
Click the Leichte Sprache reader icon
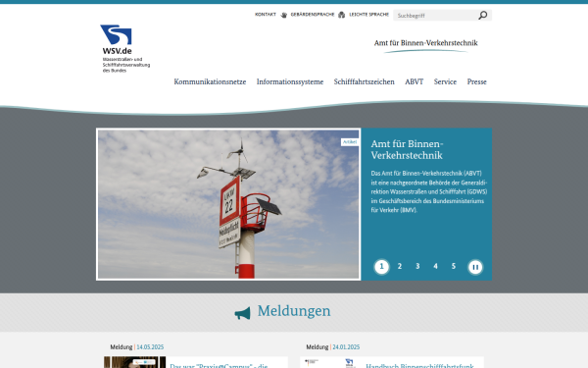pos(341,15)
